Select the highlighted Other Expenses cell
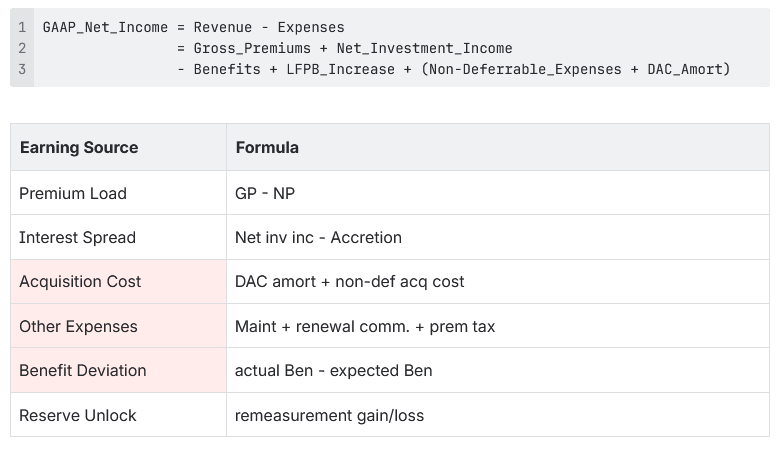Image resolution: width=780 pixels, height=449 pixels. coord(78,326)
